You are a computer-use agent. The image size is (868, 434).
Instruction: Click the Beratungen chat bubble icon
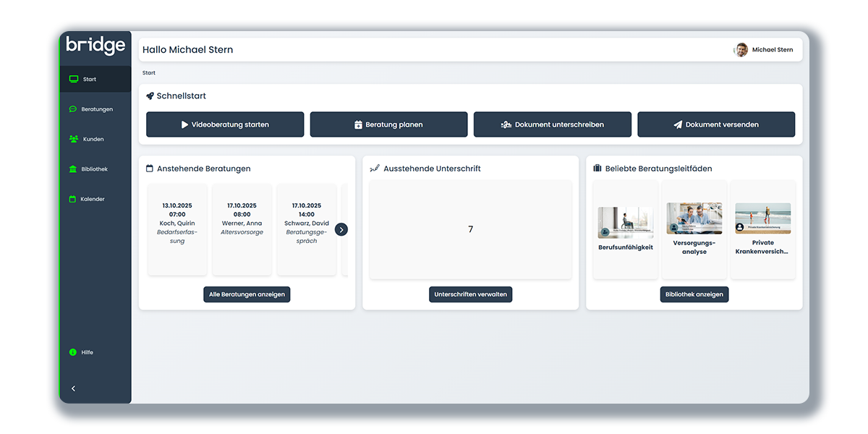(73, 109)
